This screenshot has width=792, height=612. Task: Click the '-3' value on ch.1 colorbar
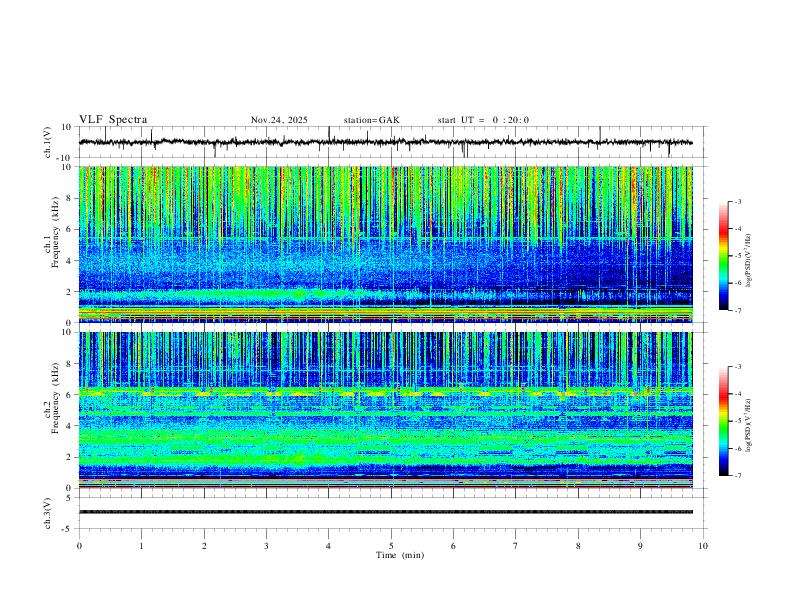tap(737, 201)
